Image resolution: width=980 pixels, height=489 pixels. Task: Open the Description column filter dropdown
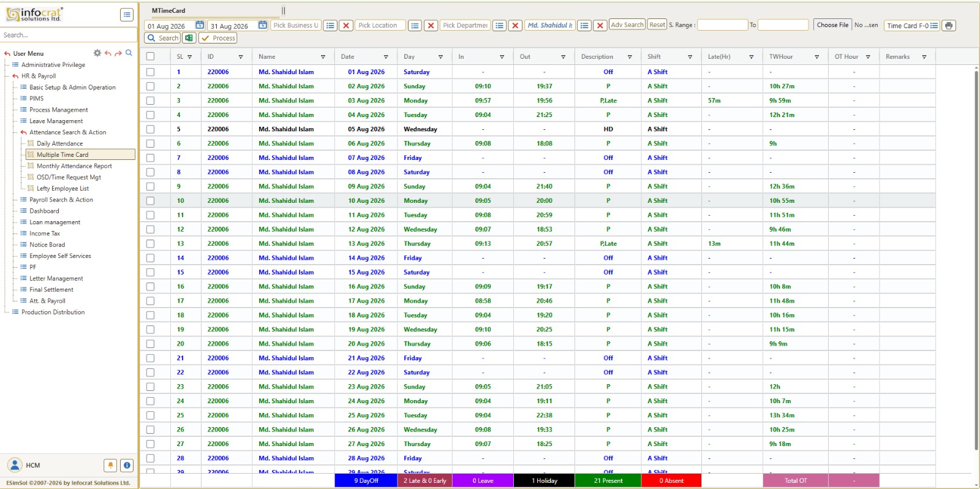click(630, 57)
